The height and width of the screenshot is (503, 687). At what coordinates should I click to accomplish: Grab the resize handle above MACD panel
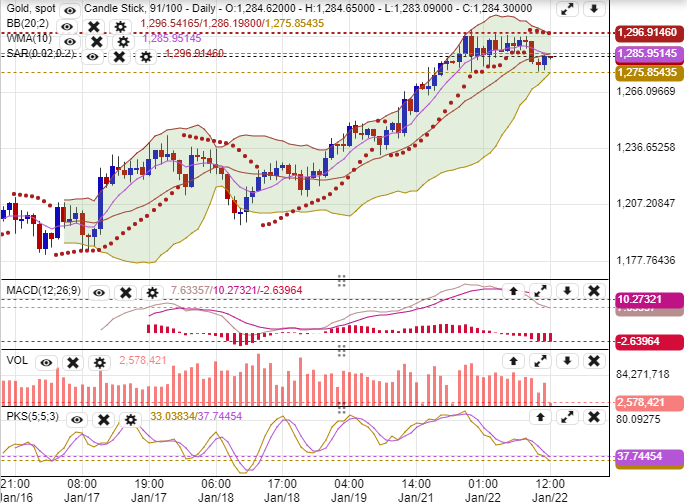[x=341, y=280]
